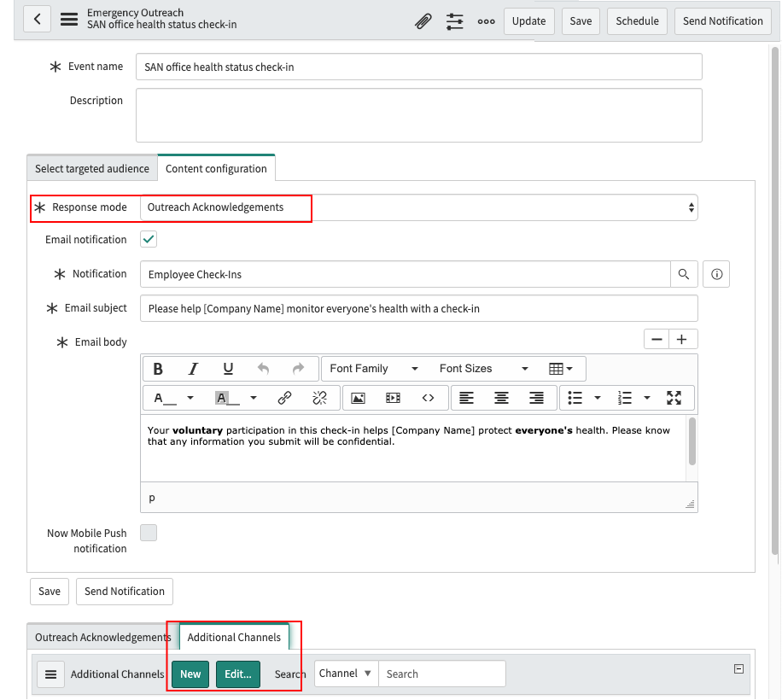Create New additional channel
This screenshot has width=782, height=700.
tap(190, 674)
